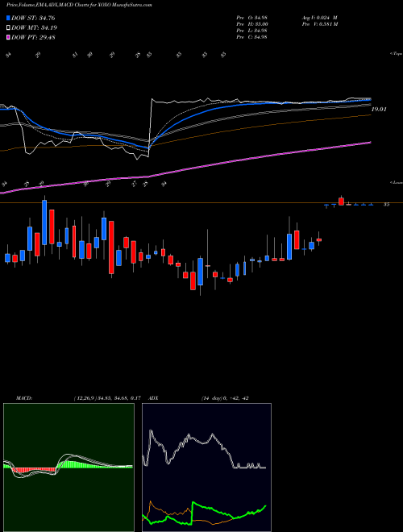Click the 'ADX' panel heading
Image resolution: width=403 pixels, height=532 pixels.
point(154,398)
